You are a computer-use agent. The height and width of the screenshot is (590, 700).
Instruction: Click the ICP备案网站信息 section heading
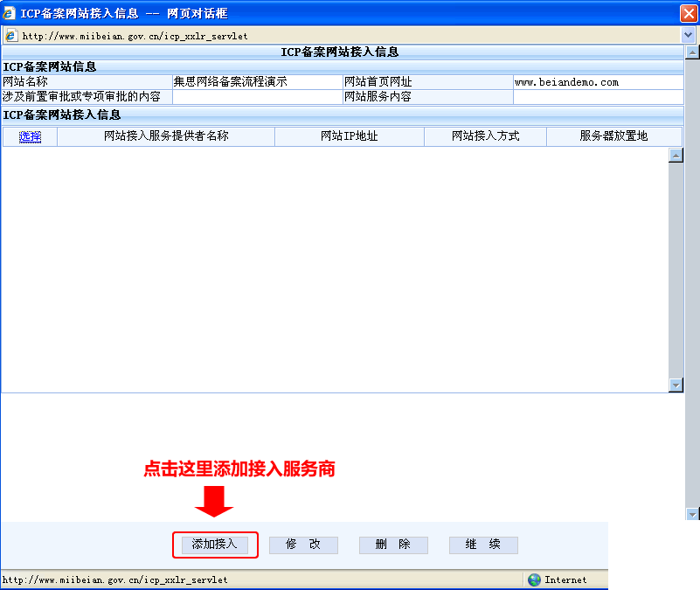pyautogui.click(x=50, y=67)
